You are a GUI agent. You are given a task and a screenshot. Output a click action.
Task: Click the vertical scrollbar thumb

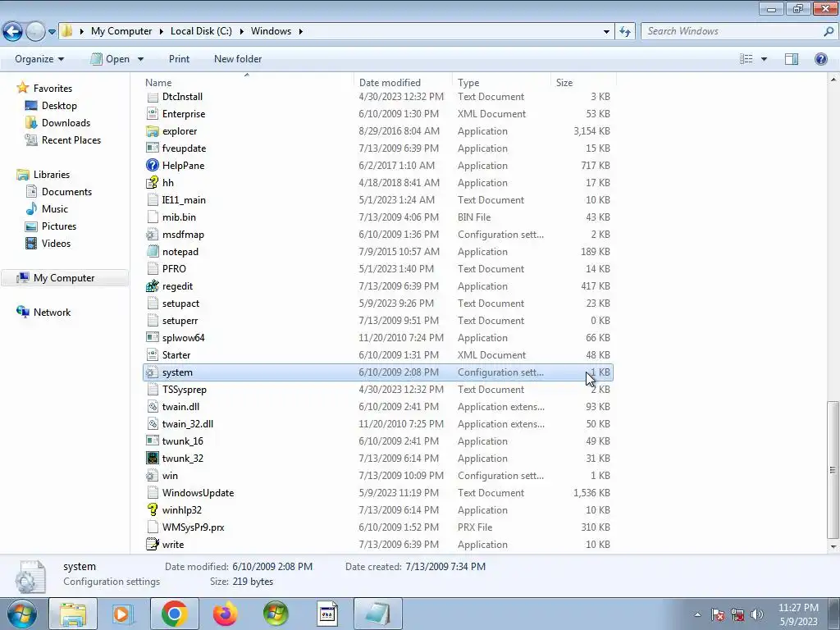click(833, 470)
